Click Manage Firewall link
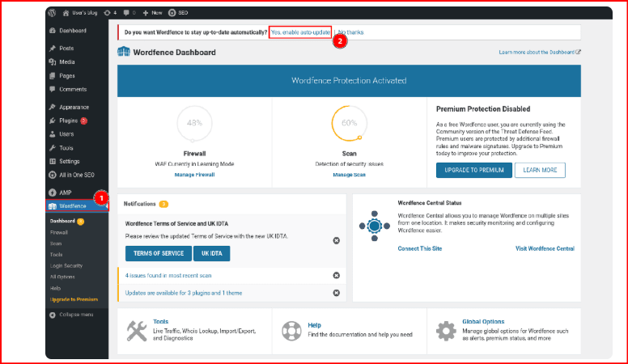The image size is (628, 364). tap(195, 175)
